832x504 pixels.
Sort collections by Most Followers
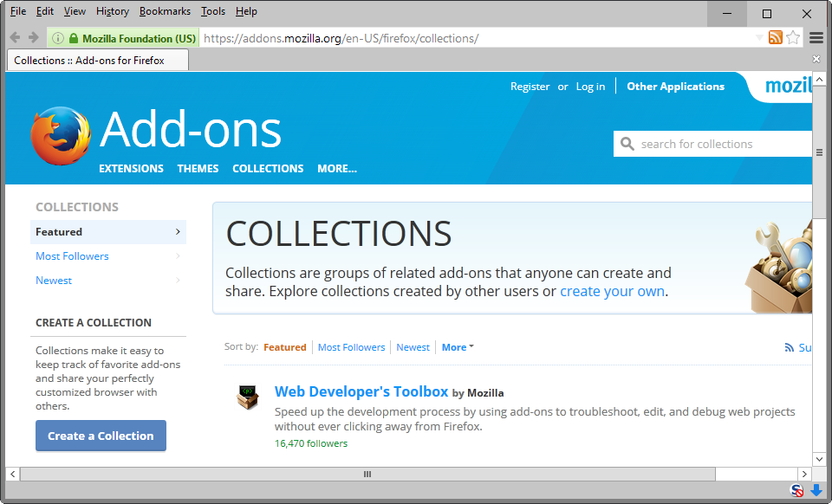coord(351,347)
